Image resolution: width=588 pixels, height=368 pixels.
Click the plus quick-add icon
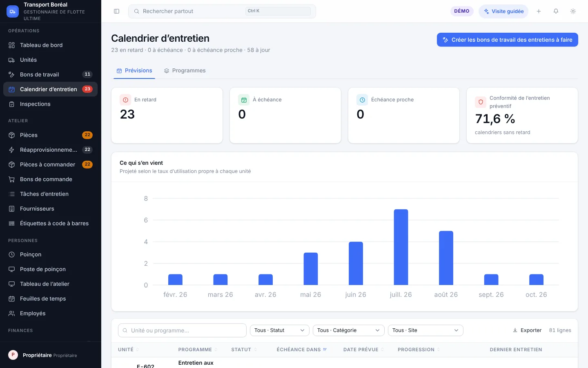[539, 11]
